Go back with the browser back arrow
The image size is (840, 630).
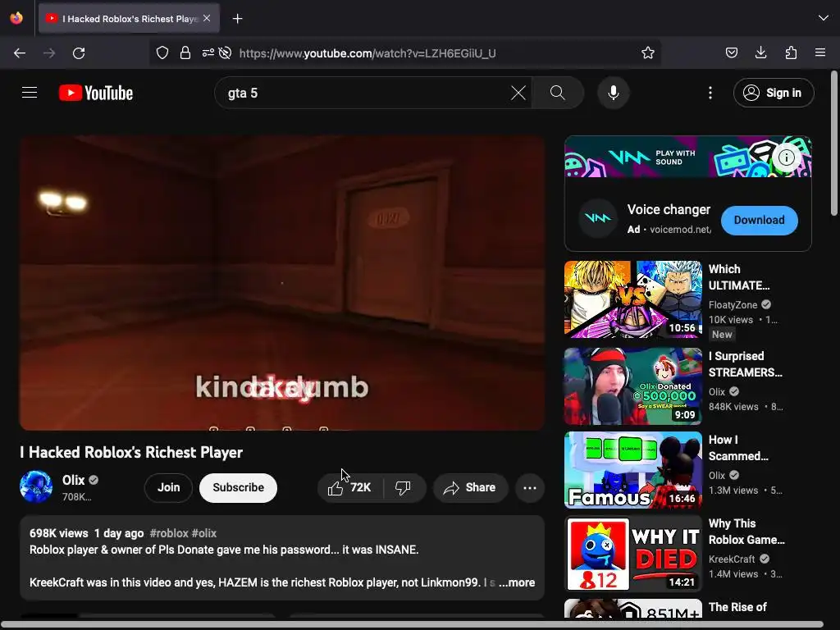pyautogui.click(x=20, y=53)
